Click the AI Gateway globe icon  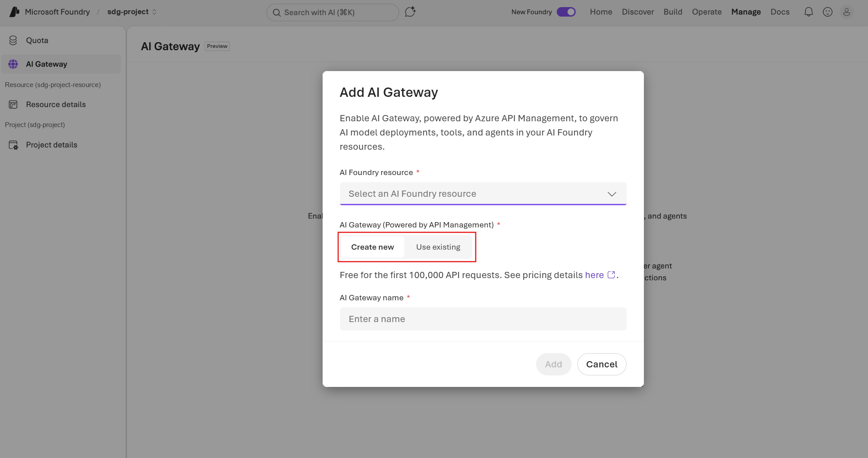13,64
